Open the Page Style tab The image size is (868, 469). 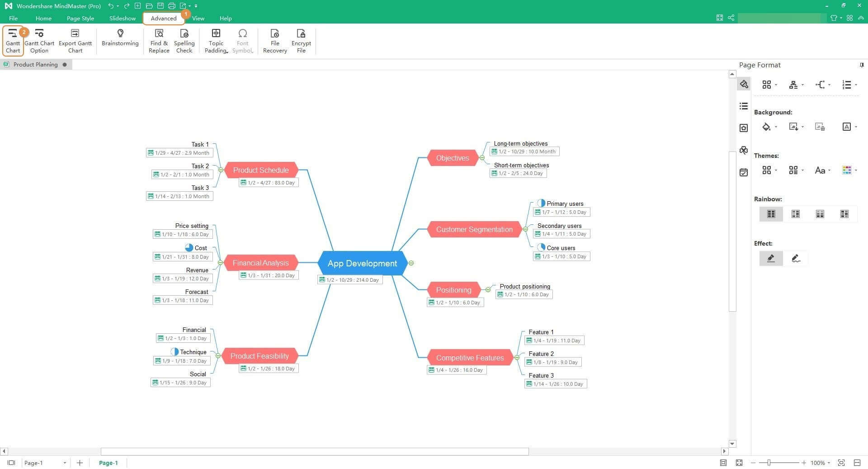[x=80, y=19]
